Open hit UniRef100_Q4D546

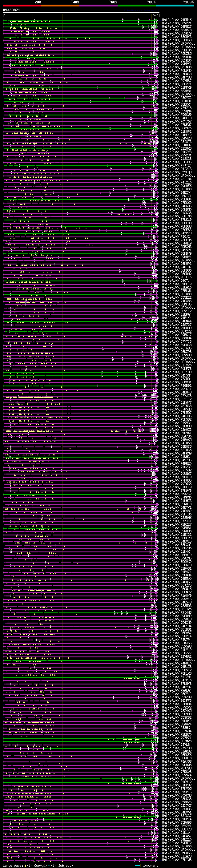(x=177, y=20)
